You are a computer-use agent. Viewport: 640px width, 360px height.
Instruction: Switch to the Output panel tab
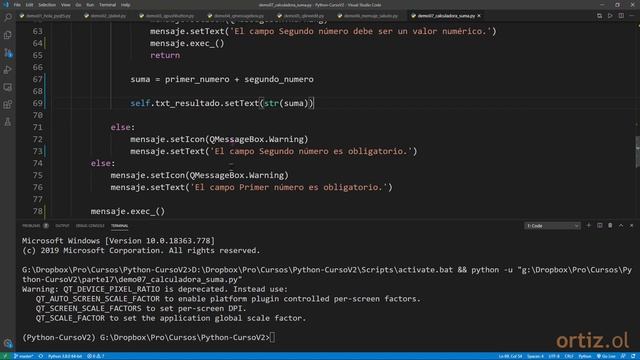point(62,226)
